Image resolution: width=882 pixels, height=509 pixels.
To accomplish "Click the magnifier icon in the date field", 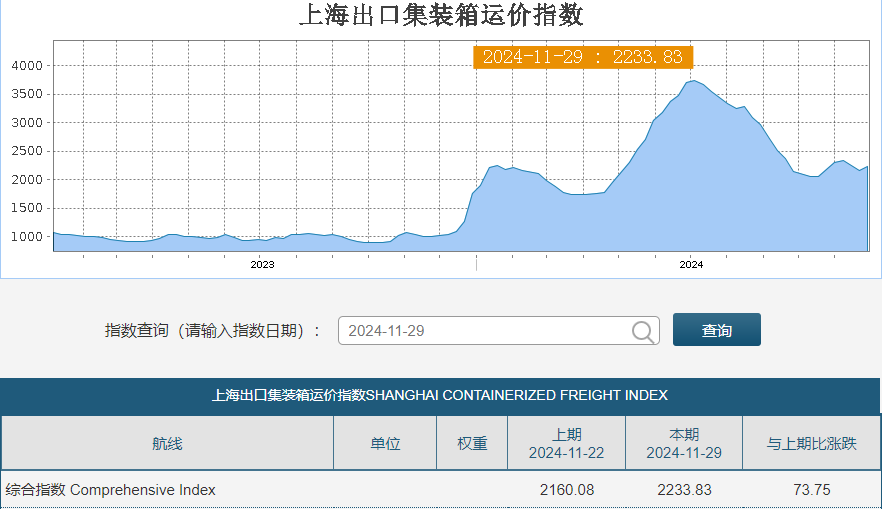I will 645,331.
